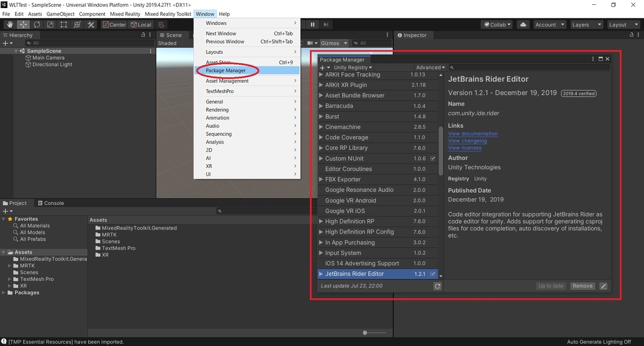Expand the Packages folder in Project
This screenshot has height=346, width=644.
(x=4, y=293)
